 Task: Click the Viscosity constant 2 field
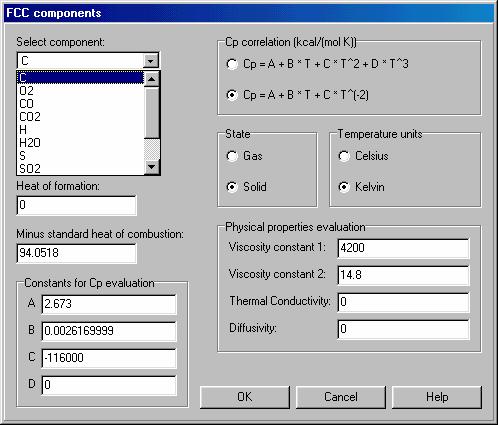point(403,275)
